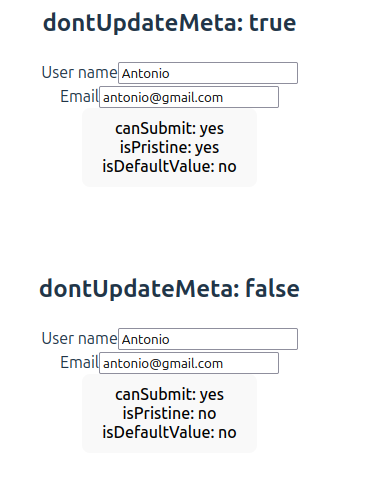The width and height of the screenshot is (369, 482).
Task: Click "canSubmit: yes" in bottom status box
Action: pos(169,395)
